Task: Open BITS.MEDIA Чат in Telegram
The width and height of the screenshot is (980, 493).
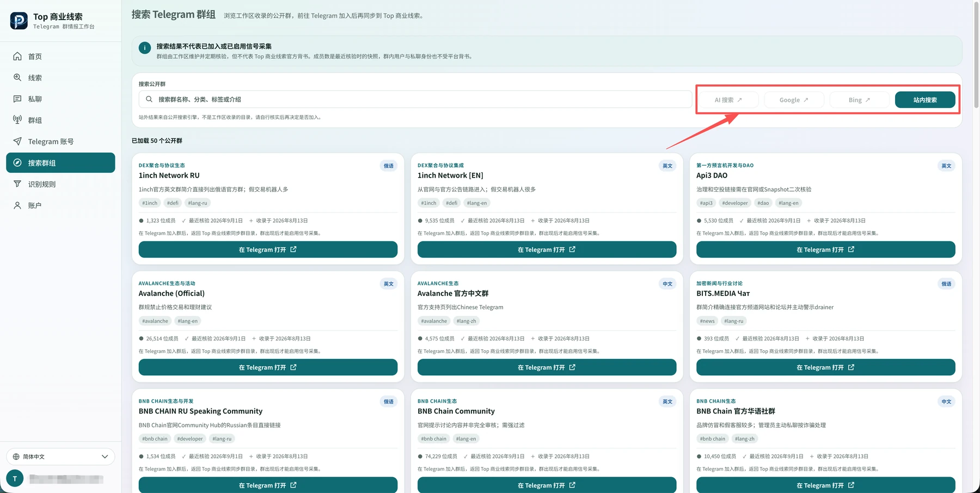Action: [825, 367]
